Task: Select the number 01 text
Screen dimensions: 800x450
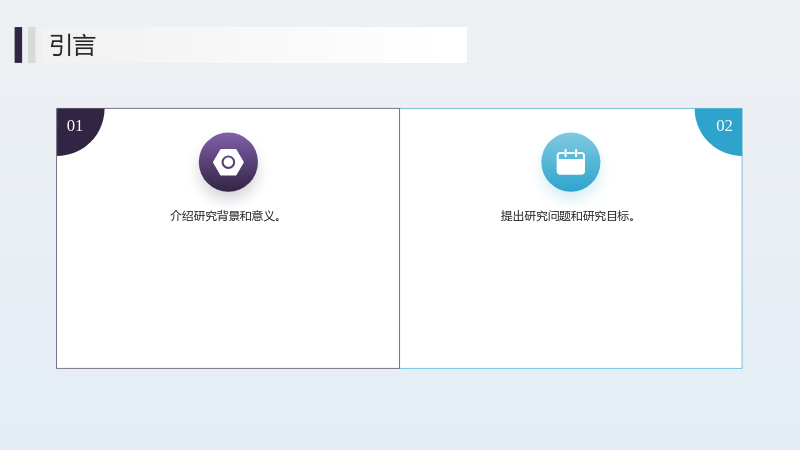Action: click(x=74, y=126)
